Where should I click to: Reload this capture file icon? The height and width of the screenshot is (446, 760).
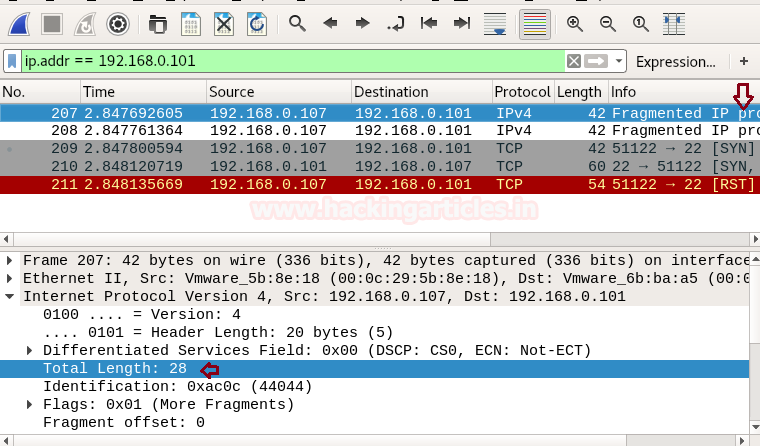257,24
